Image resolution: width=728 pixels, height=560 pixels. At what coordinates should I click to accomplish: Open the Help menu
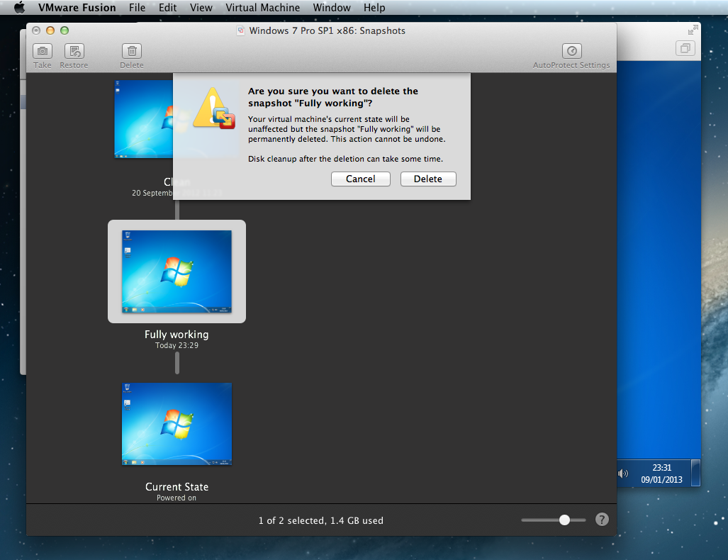(374, 8)
